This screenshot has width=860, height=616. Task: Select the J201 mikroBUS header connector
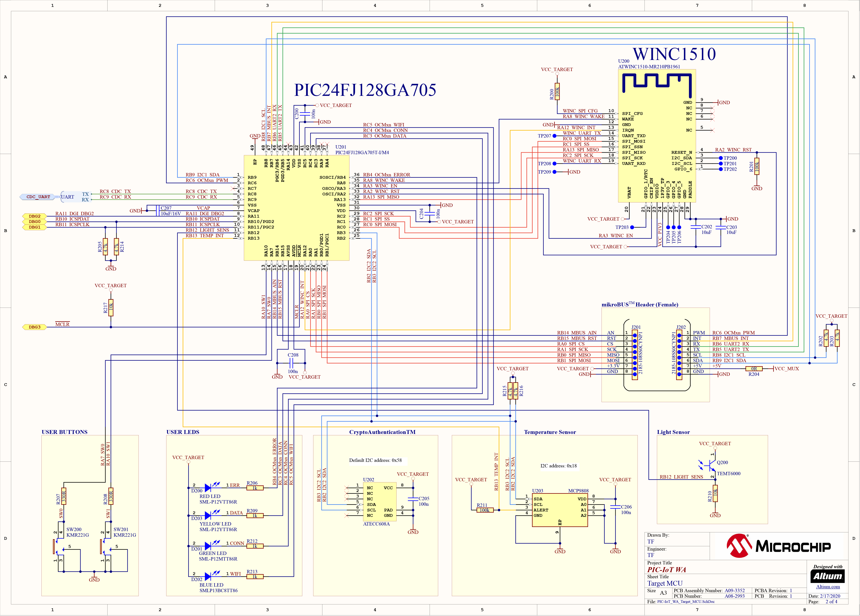tap(635, 355)
